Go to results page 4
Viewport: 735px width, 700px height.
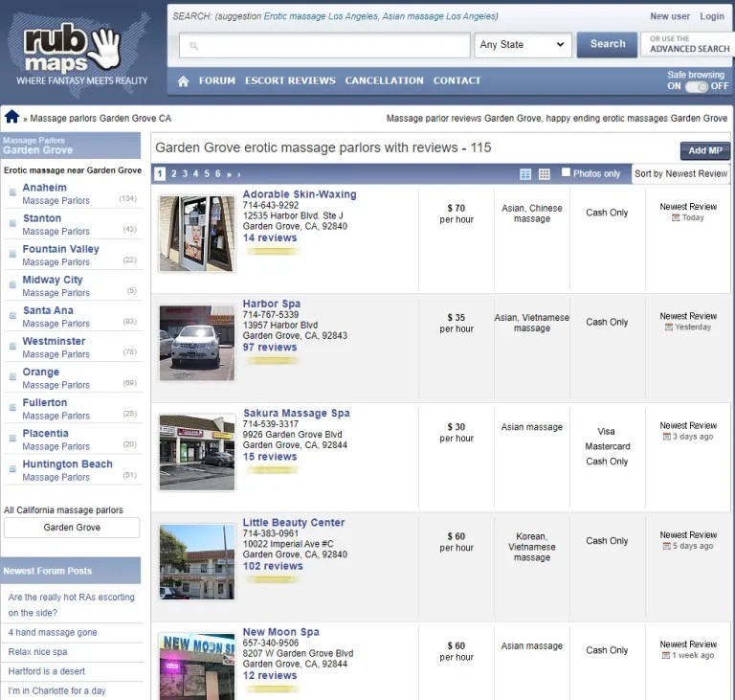[195, 174]
